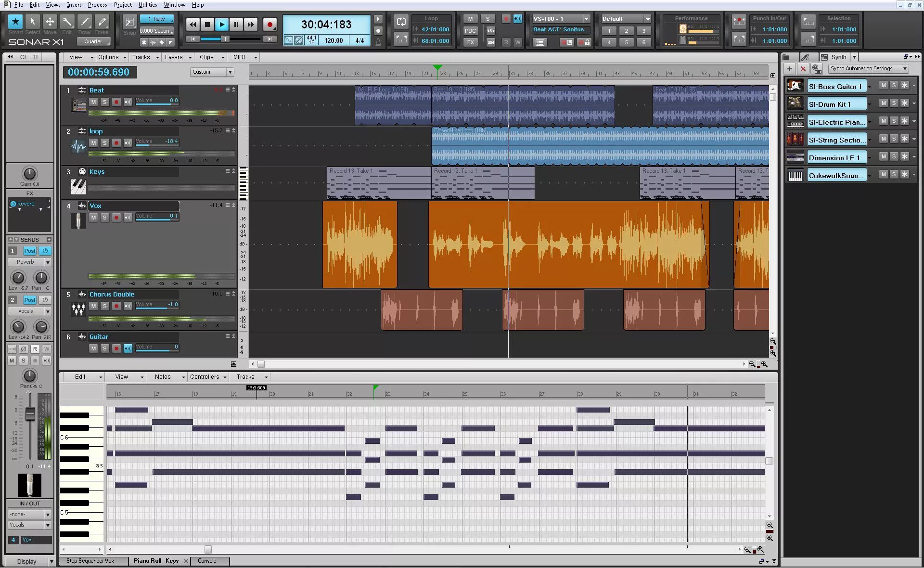Click the Post button on send 1
924x568 pixels.
29,251
